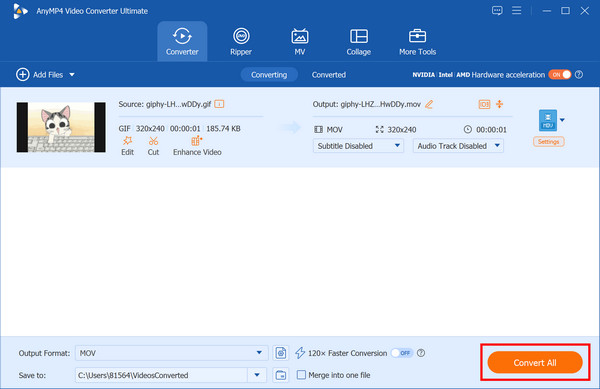Open the MV tab

(x=300, y=41)
